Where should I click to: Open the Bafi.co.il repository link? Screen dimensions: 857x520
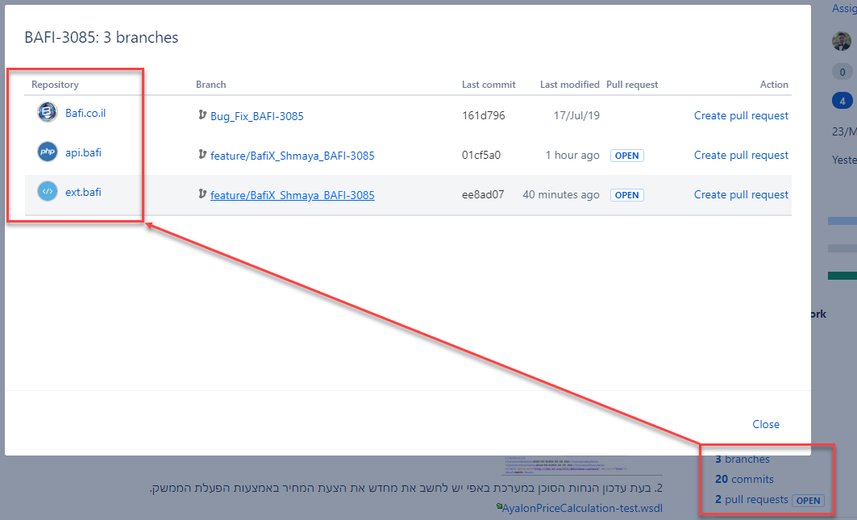85,113
